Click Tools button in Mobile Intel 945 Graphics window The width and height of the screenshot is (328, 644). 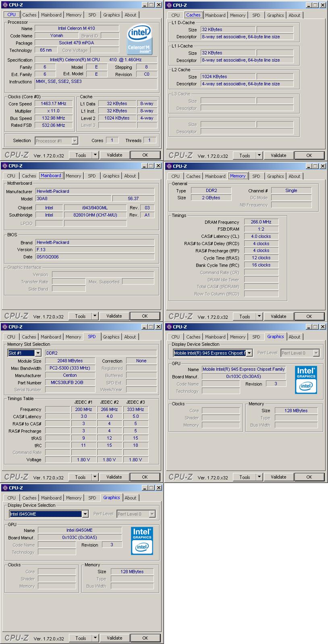click(245, 477)
